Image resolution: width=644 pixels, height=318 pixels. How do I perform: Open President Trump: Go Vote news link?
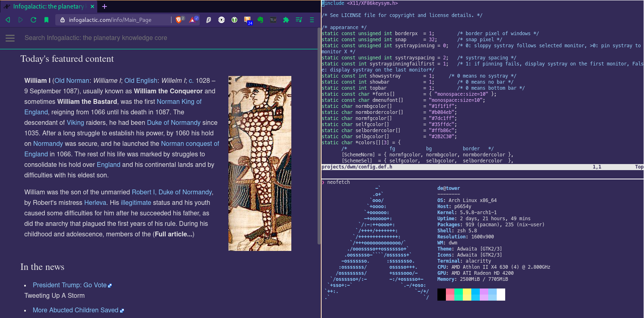pyautogui.click(x=70, y=285)
